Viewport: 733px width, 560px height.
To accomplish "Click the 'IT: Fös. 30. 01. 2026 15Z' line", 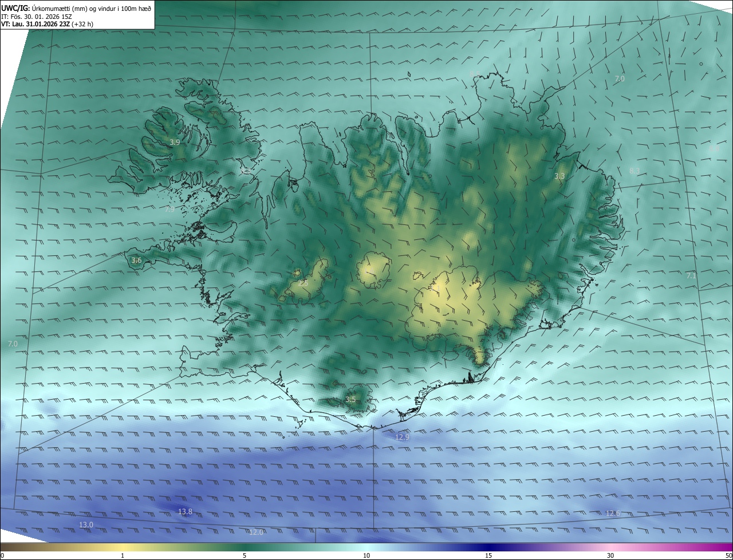I will 37,16.
